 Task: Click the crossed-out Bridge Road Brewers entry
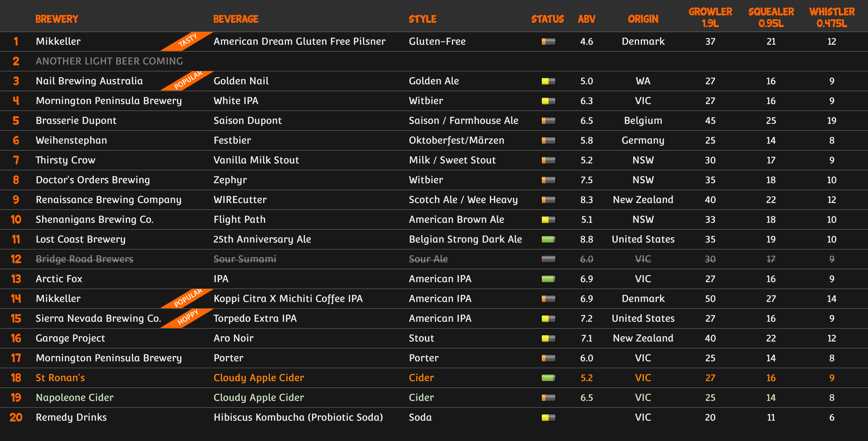point(85,259)
